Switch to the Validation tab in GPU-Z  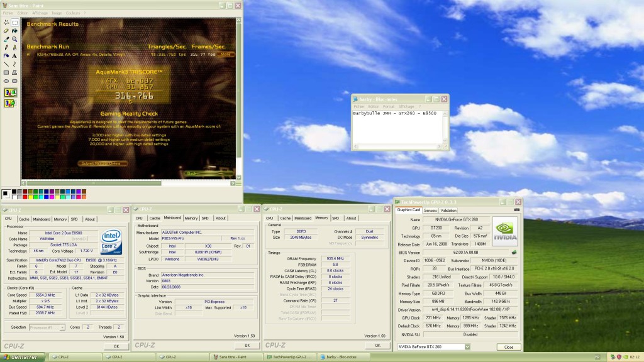point(448,210)
